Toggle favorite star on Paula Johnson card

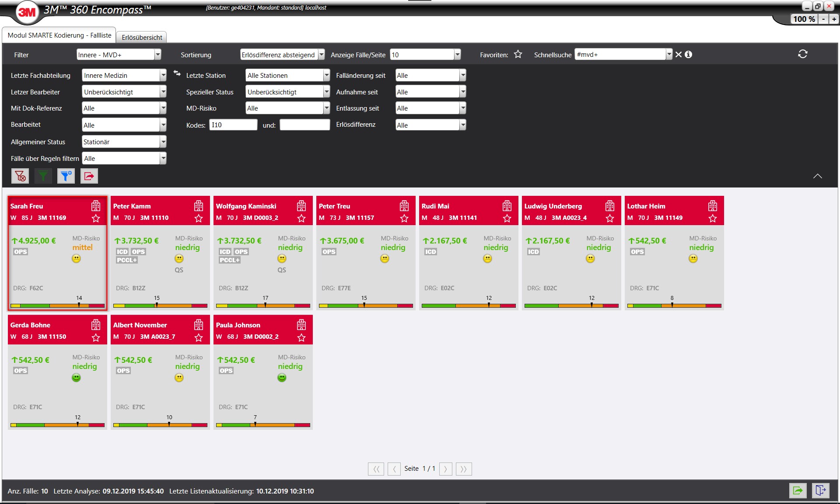click(301, 337)
